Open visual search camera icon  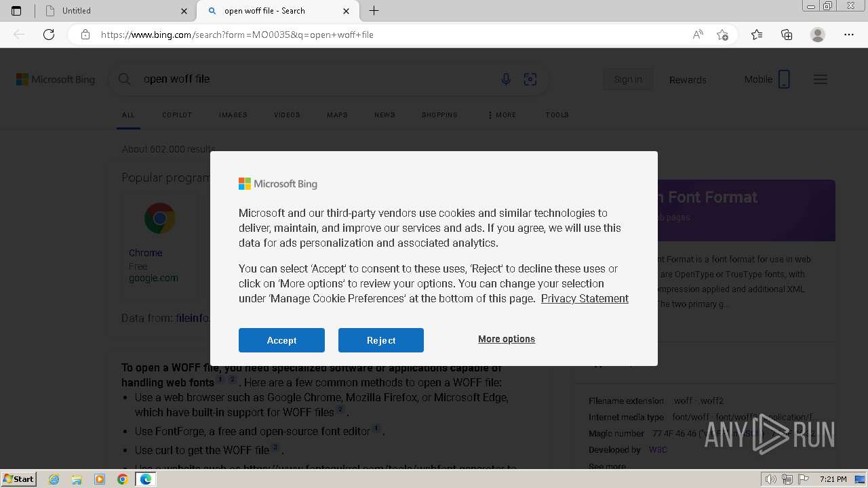pyautogui.click(x=530, y=79)
